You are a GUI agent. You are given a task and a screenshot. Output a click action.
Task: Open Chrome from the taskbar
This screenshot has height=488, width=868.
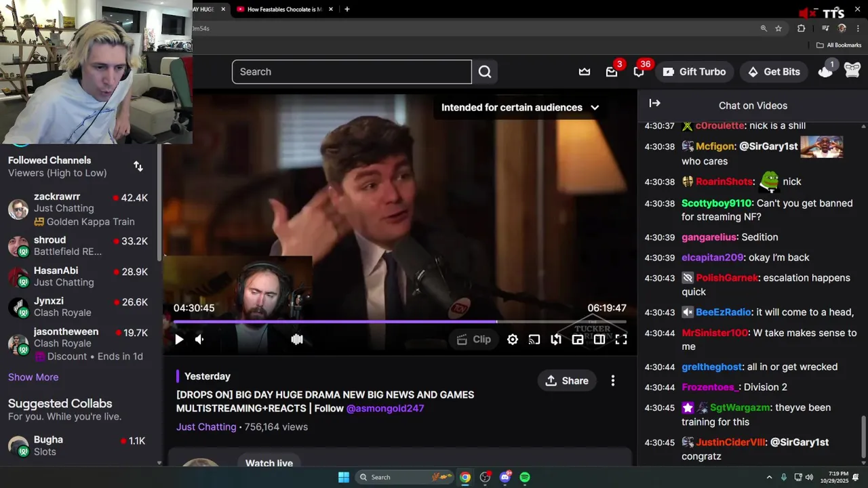(465, 477)
